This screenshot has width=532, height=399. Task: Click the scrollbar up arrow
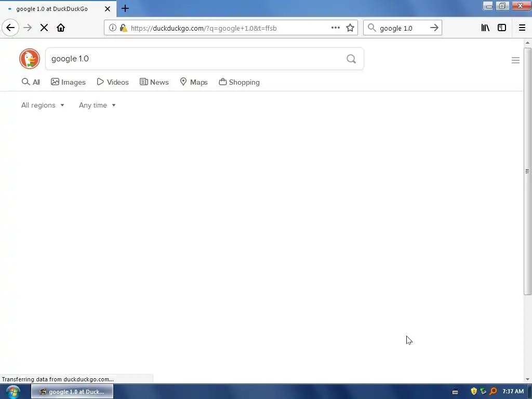click(527, 43)
